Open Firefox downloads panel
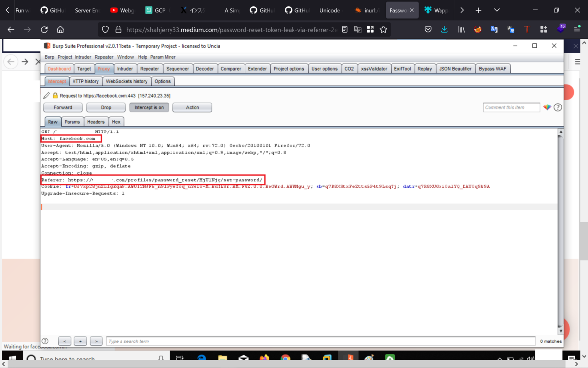The width and height of the screenshot is (588, 368). click(444, 29)
